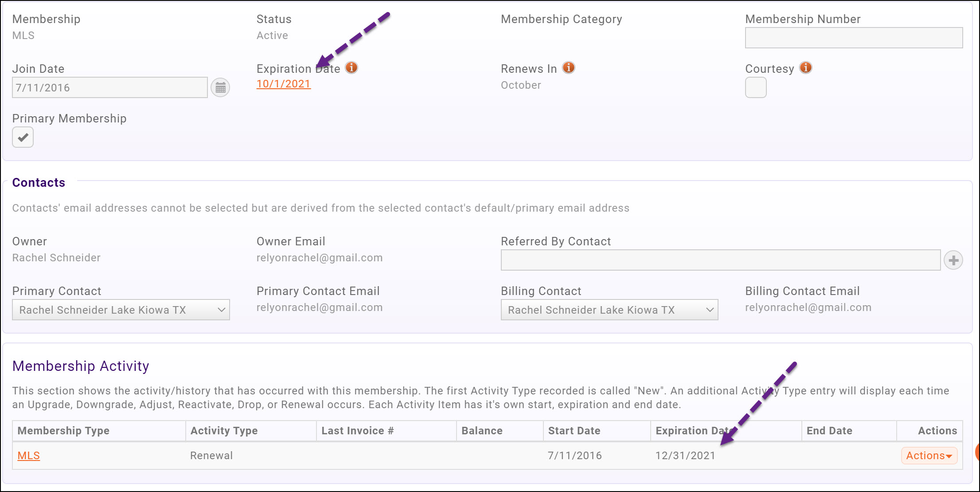This screenshot has height=492, width=980.
Task: Add a Referred By Contact with plus icon
Action: 953,260
